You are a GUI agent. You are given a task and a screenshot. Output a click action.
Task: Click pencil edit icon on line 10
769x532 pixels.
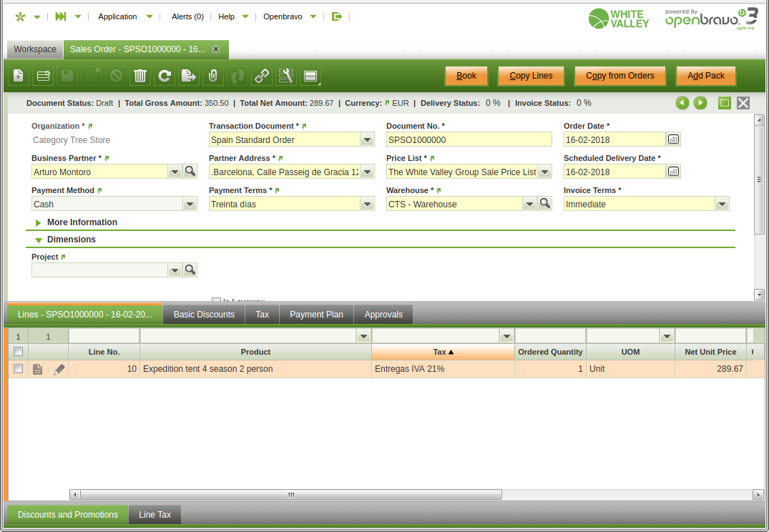pos(59,369)
